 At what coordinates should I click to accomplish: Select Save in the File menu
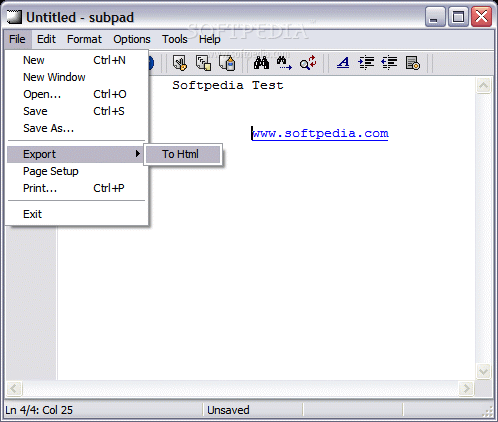[77, 111]
